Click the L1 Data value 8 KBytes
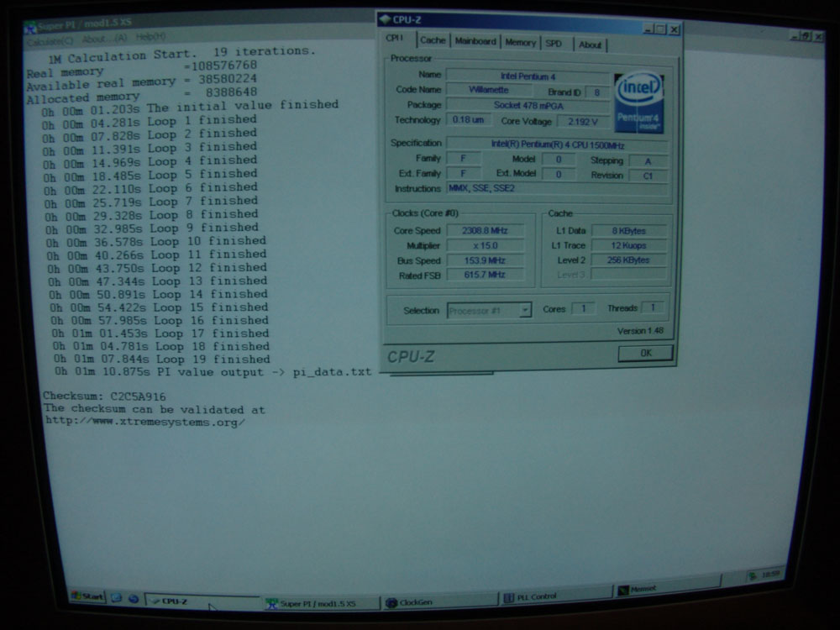 click(629, 231)
